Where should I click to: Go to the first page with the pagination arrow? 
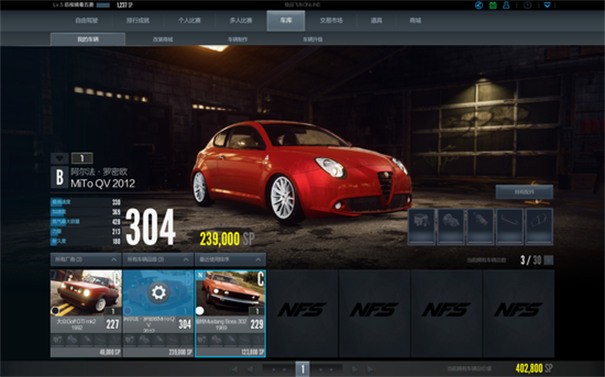tap(235, 369)
